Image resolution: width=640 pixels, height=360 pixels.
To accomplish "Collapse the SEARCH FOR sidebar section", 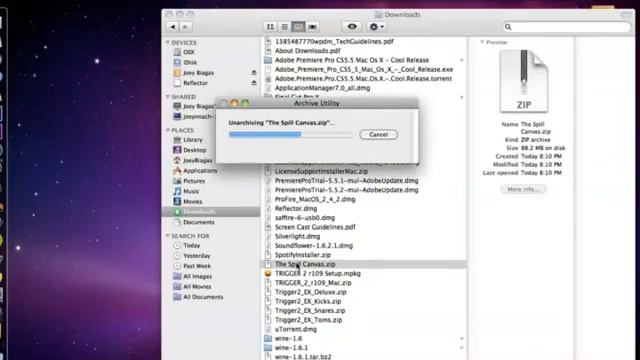I will tap(168, 236).
